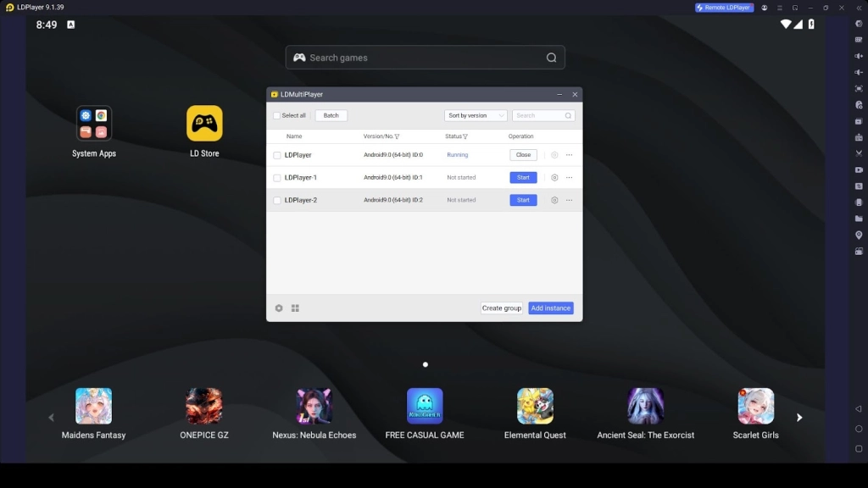Click the grid arrange icon in LDMultiPlayer
Image resolution: width=868 pixels, height=488 pixels.
coord(295,308)
